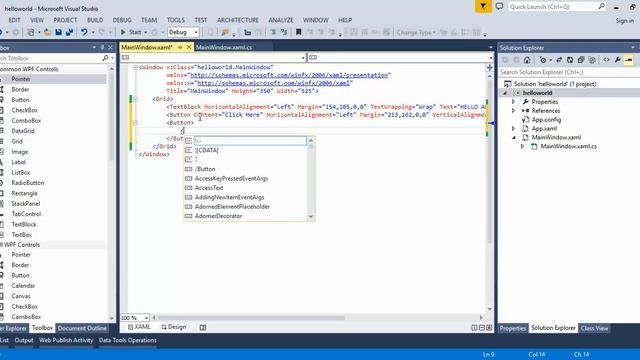Viewport: 640px width, 360px height.
Task: Open the ANALYZE menu
Action: pyautogui.click(x=280, y=20)
